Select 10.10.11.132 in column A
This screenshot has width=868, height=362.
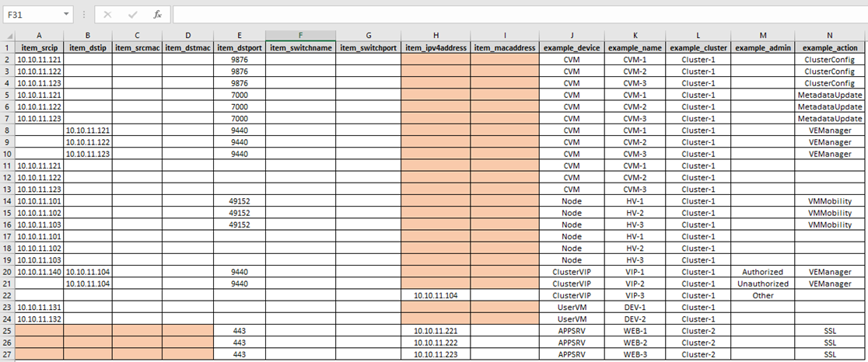click(x=40, y=319)
